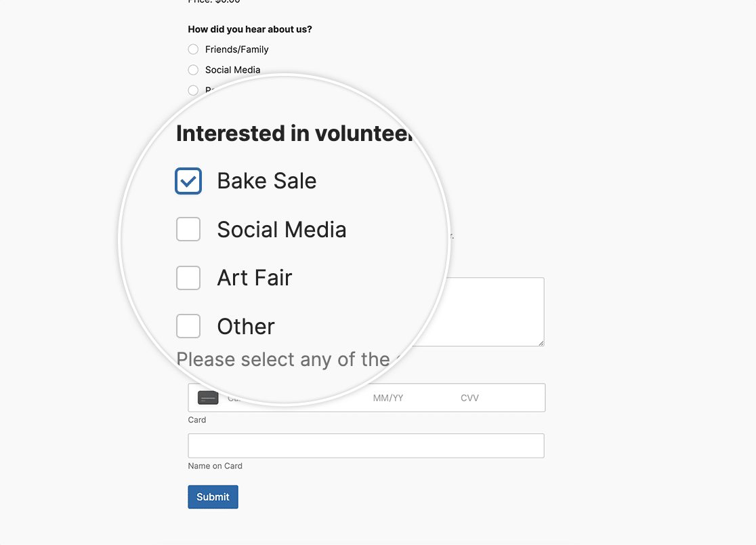Click the 'Friends/Family' label text
The image size is (756, 545).
(236, 49)
